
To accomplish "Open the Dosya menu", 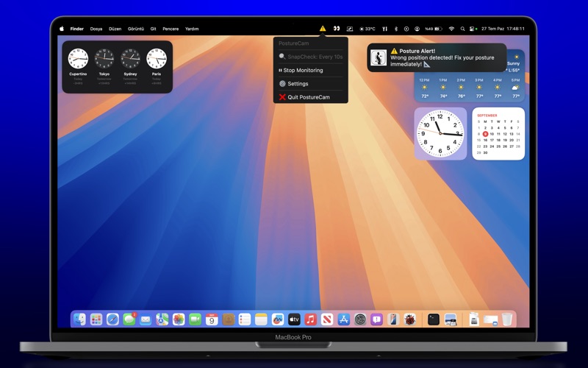I will click(x=96, y=29).
